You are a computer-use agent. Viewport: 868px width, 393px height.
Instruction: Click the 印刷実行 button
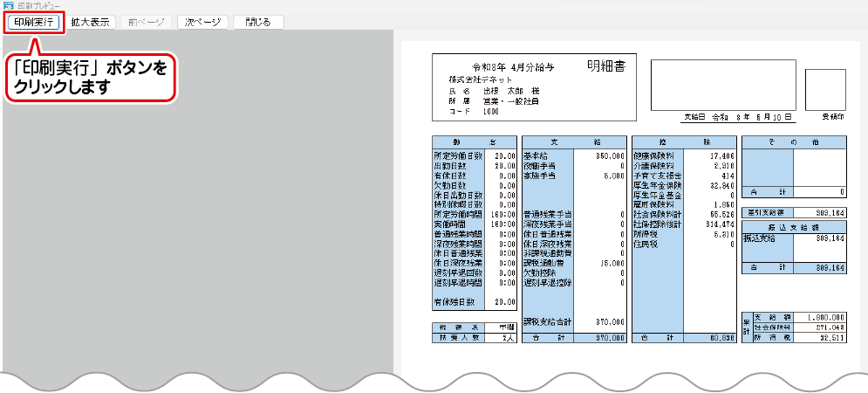pos(35,22)
